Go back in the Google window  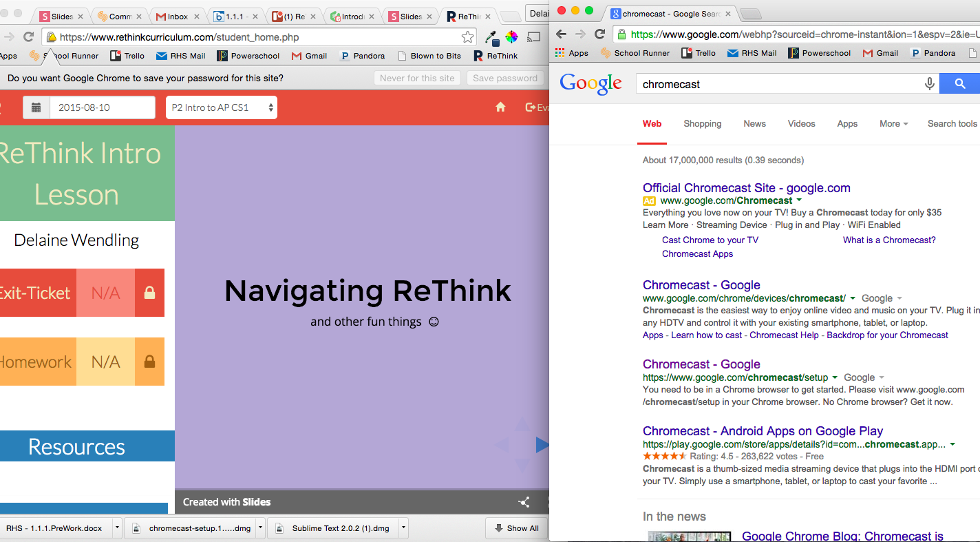pos(561,34)
